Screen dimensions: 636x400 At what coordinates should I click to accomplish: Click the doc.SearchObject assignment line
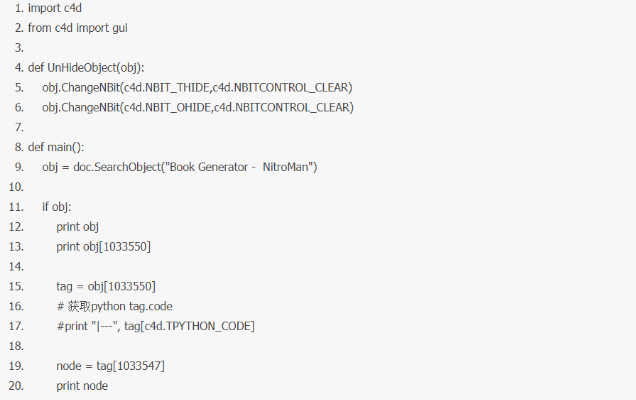(x=179, y=167)
